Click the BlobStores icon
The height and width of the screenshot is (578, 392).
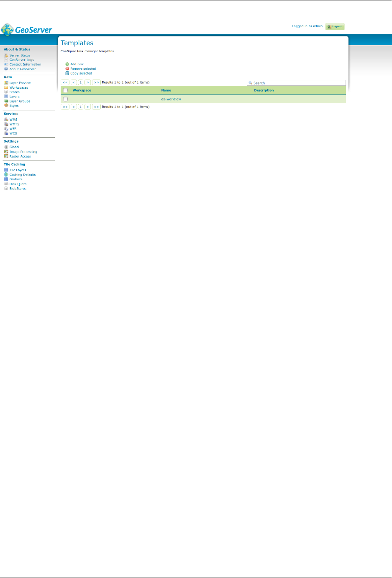point(6,189)
